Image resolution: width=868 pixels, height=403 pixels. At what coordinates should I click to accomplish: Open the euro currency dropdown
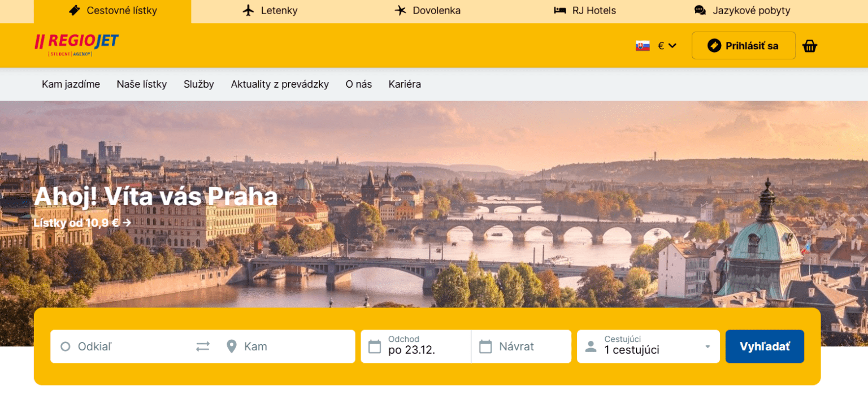667,46
